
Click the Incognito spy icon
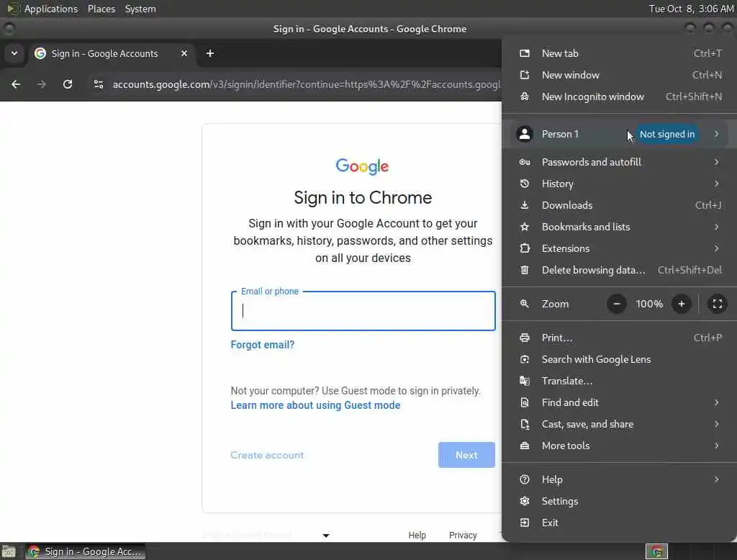tap(525, 96)
